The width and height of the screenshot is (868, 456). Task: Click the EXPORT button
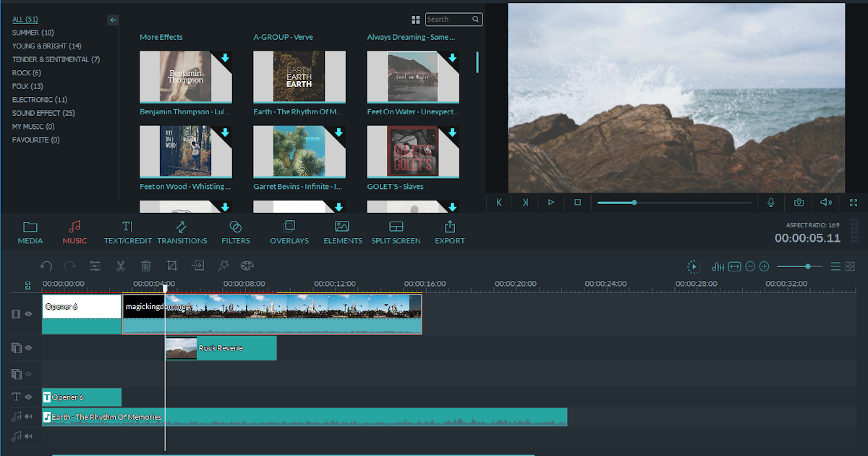[449, 230]
